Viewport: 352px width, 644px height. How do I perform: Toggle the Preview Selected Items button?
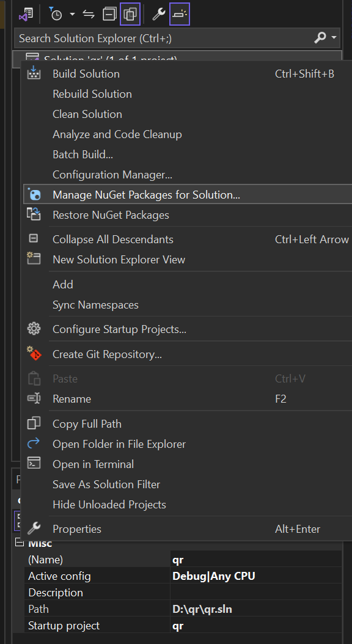click(x=180, y=14)
